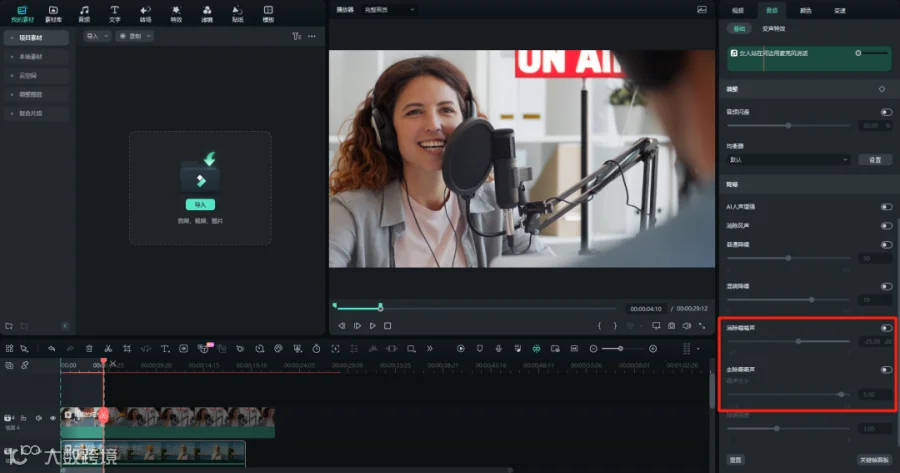The image size is (900, 473).
Task: Open the 音频 music note library
Action: [x=84, y=14]
